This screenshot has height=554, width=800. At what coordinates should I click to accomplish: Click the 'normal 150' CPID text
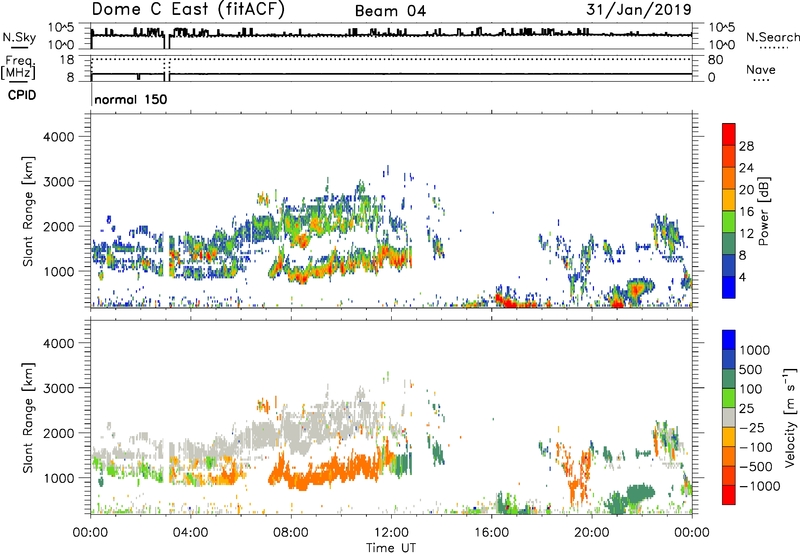[x=131, y=99]
